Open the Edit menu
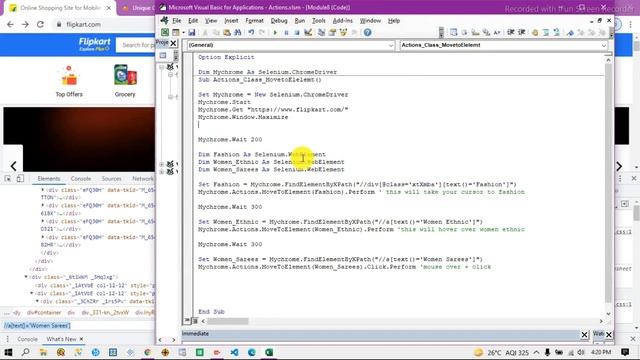The width and height of the screenshot is (640, 360). pos(193,21)
